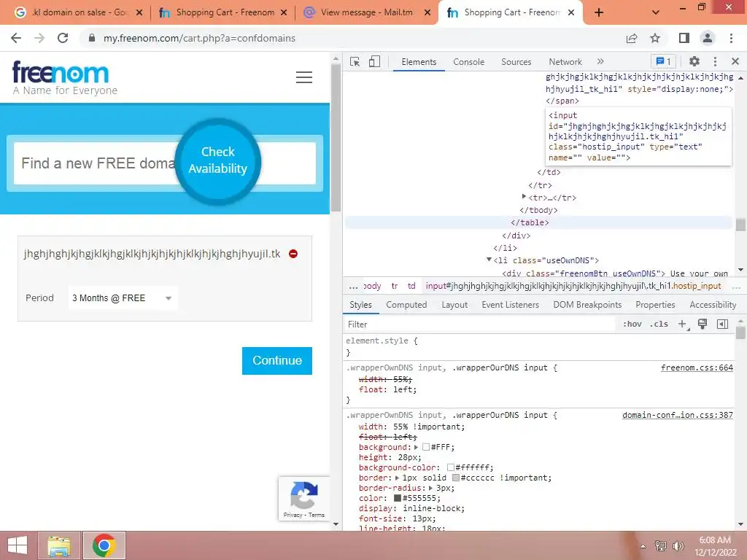Open File Explorer from the taskbar

point(60,545)
